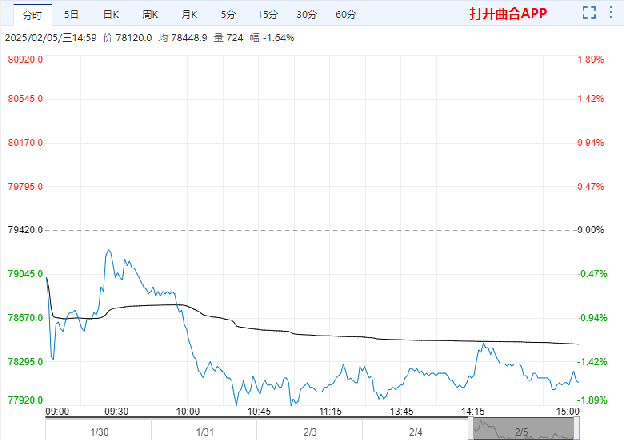Switch to the 5分 interval

pyautogui.click(x=229, y=15)
